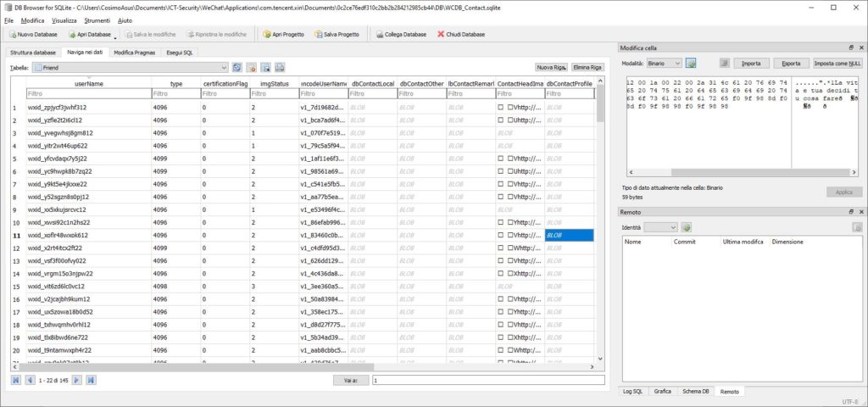Click Imposta come NULL button
The image size is (868, 407).
pyautogui.click(x=837, y=63)
